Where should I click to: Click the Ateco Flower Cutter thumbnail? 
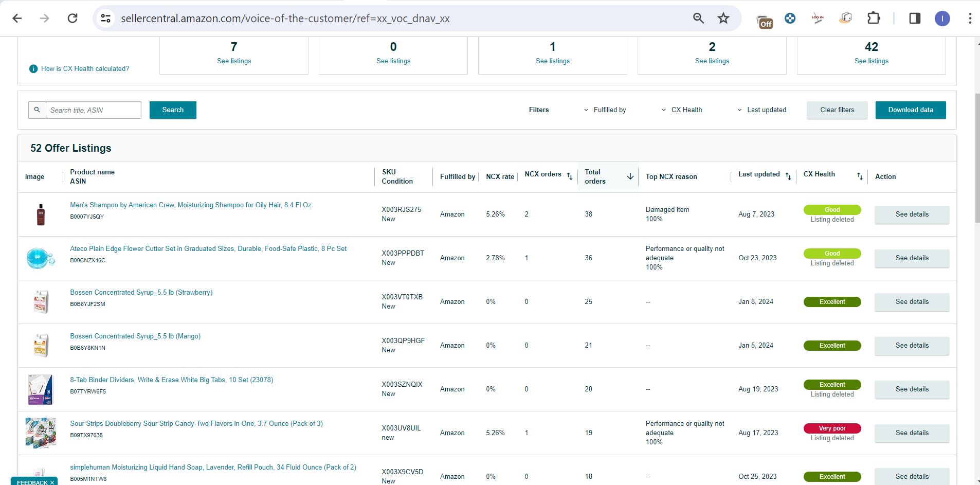click(x=41, y=258)
